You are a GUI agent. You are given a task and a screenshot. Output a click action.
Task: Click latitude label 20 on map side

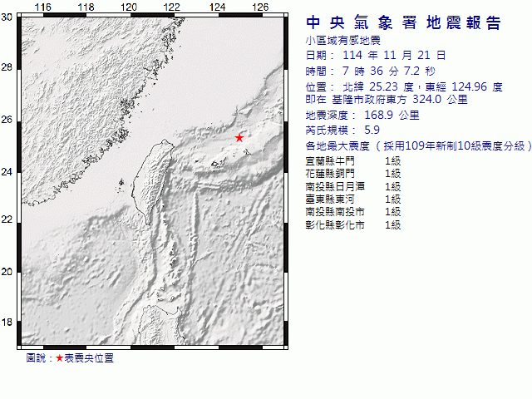7,272
